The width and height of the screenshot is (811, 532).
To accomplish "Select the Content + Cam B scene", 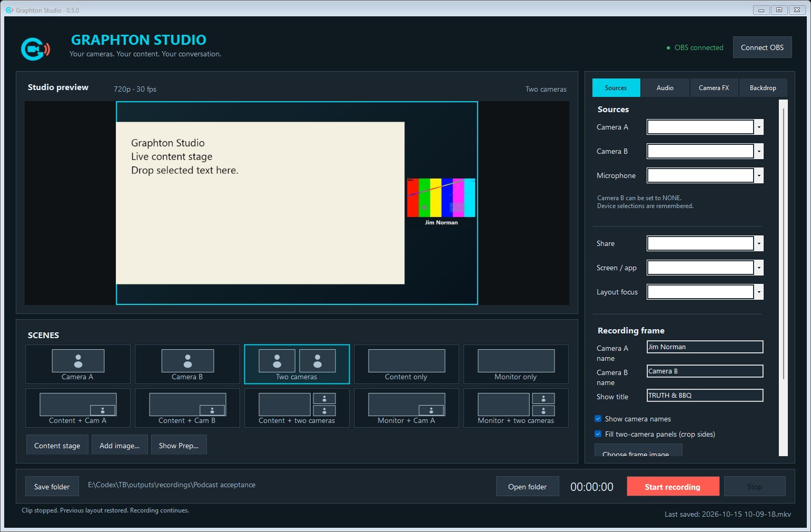I will point(187,408).
